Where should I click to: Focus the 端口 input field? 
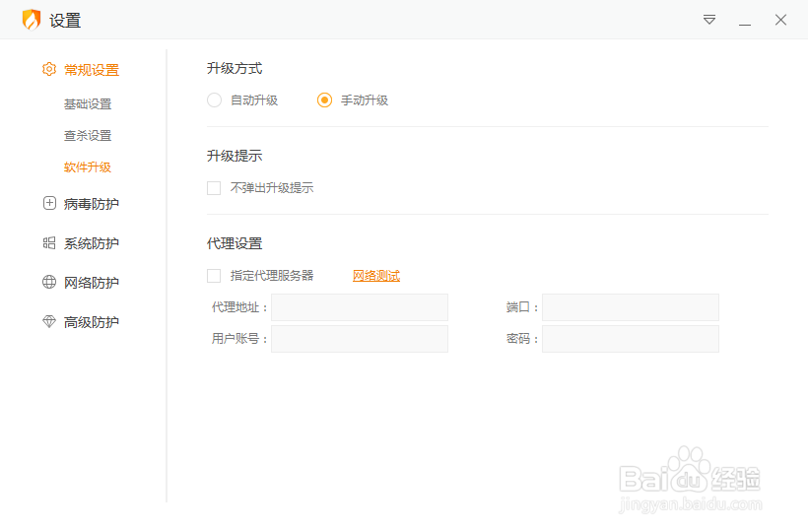(x=631, y=307)
